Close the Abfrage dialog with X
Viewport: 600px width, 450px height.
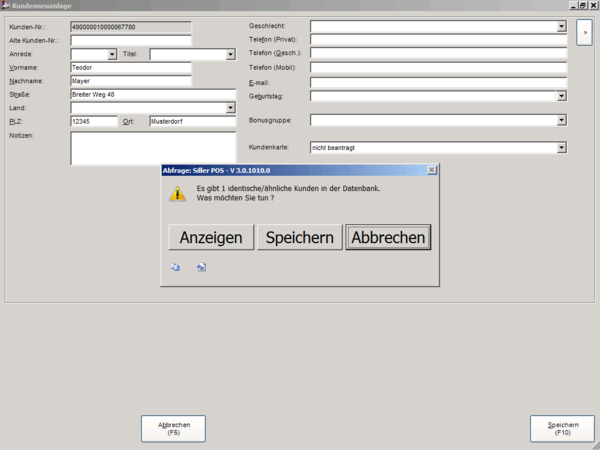(x=431, y=171)
